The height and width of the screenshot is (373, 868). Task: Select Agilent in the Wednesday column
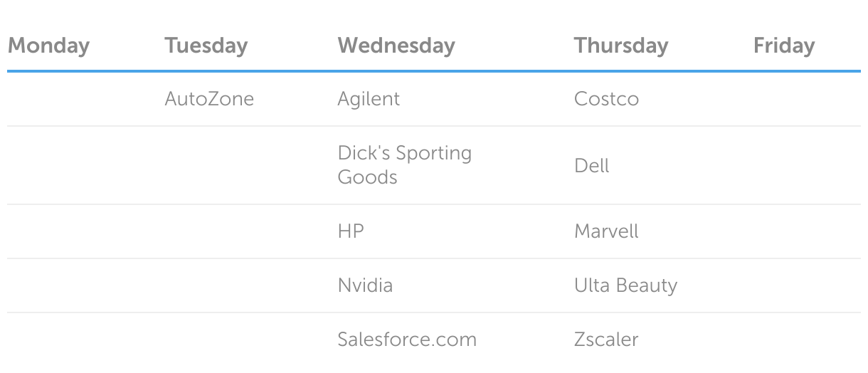[369, 99]
